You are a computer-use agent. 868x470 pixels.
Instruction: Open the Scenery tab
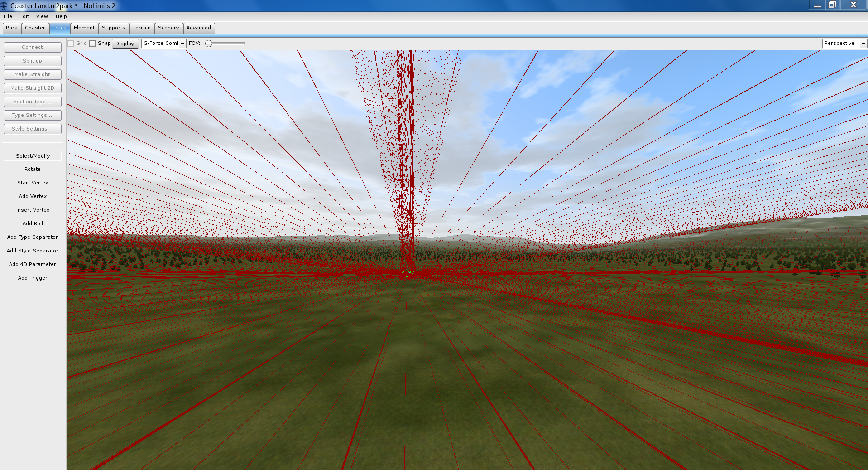point(168,28)
